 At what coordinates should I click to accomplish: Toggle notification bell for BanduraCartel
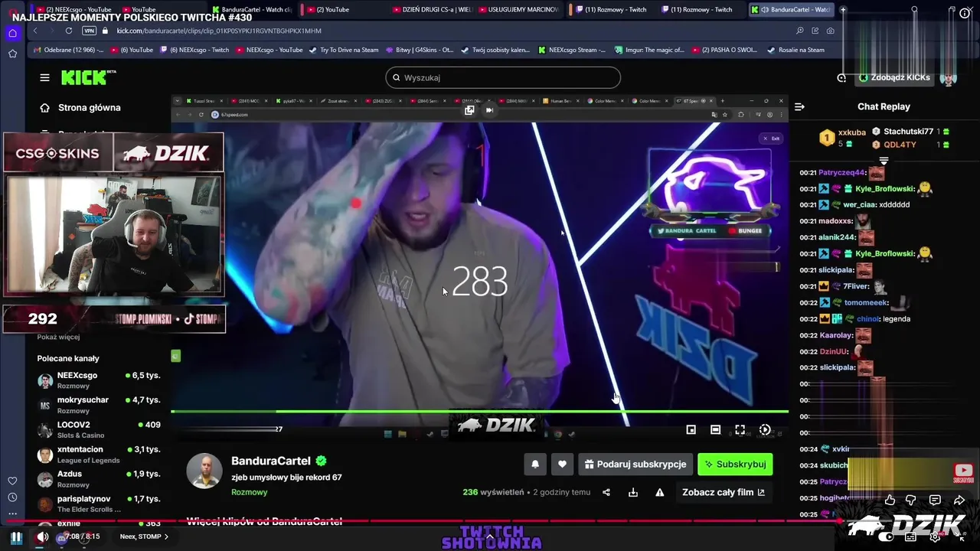tap(535, 464)
